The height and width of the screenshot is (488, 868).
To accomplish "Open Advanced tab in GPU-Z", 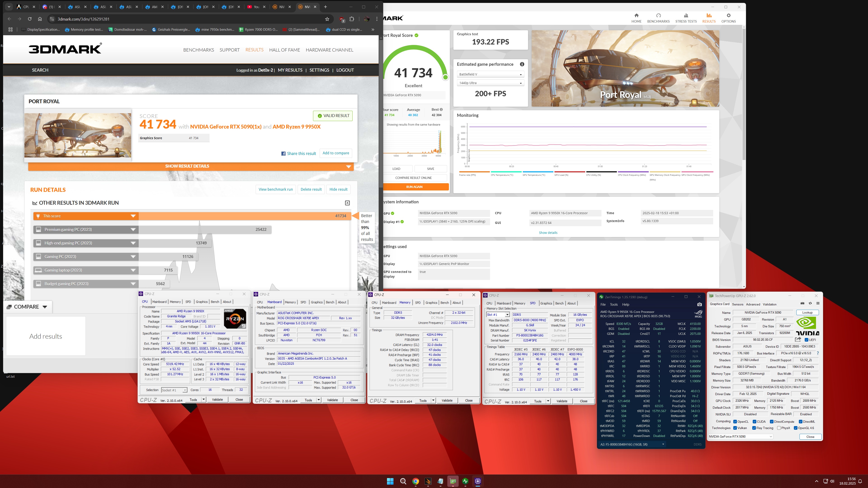I will coord(753,304).
